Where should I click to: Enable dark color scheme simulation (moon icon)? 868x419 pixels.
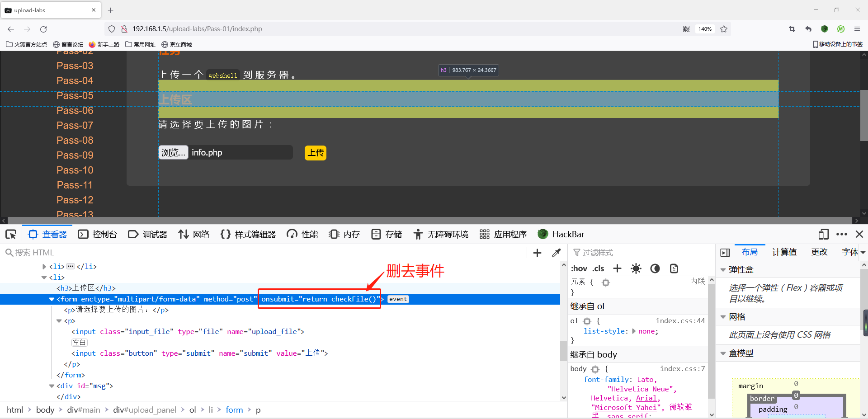(655, 268)
